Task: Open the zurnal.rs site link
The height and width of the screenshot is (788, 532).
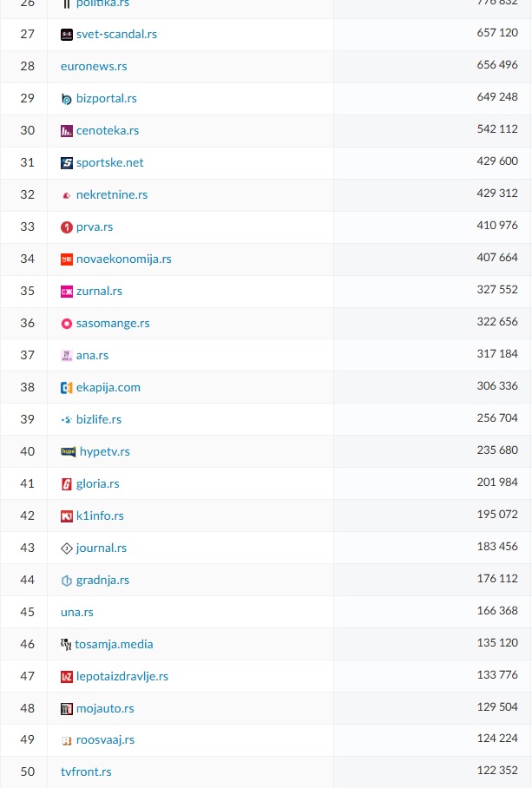Action: (x=99, y=292)
